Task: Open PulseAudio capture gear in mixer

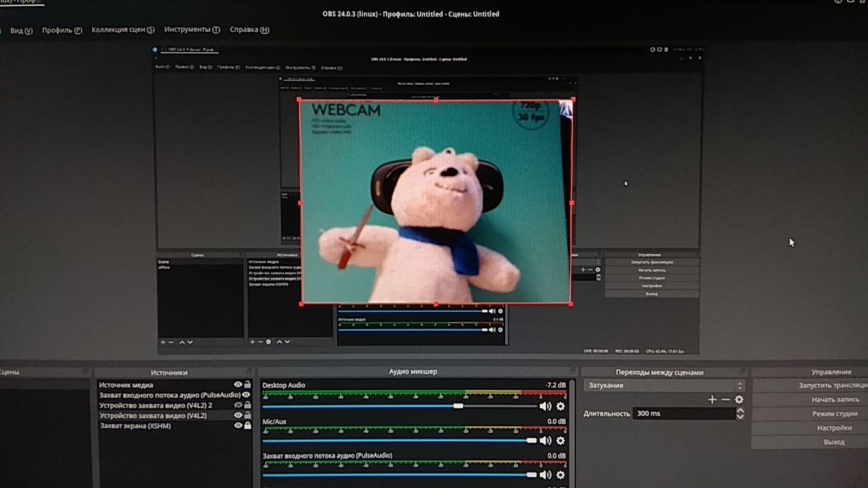Action: point(560,474)
